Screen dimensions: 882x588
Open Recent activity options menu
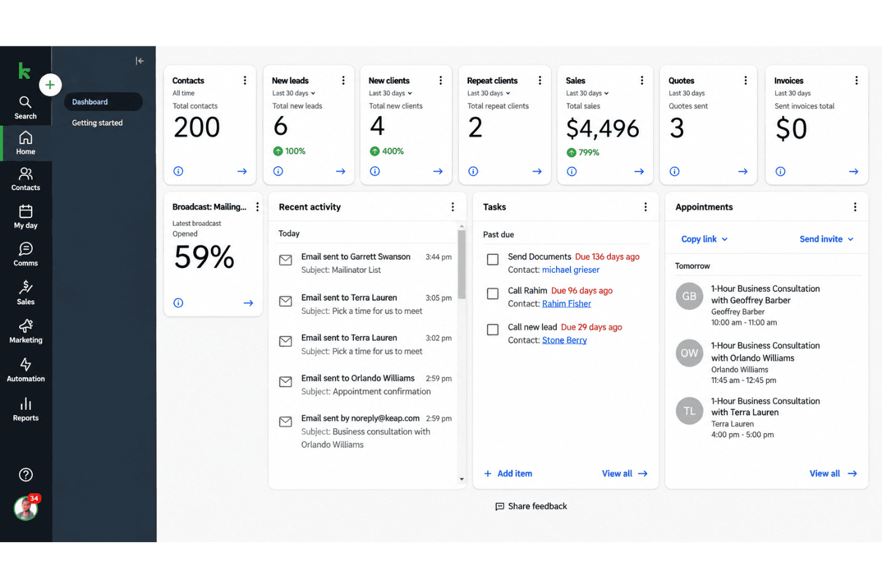pyautogui.click(x=453, y=207)
